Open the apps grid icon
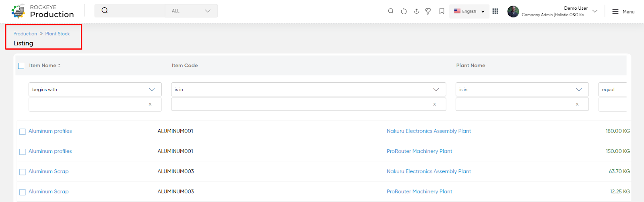Image resolution: width=644 pixels, height=202 pixels. 495,11
